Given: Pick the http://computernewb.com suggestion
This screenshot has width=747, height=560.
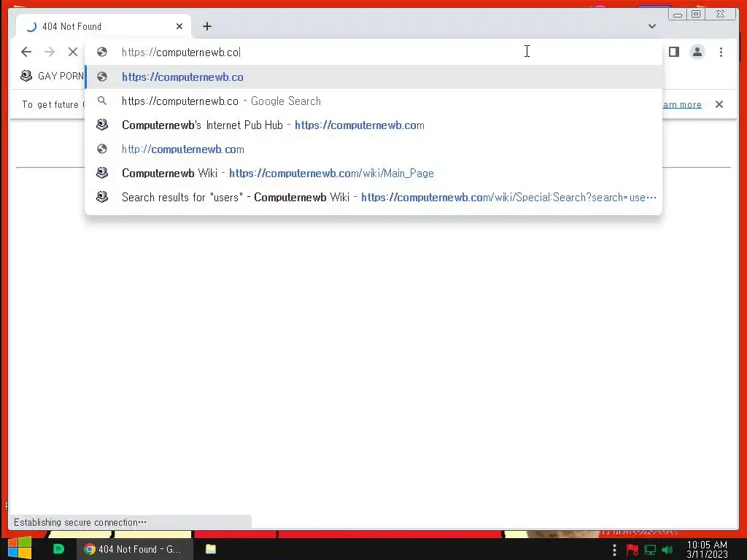Looking at the screenshot, I should (x=373, y=149).
